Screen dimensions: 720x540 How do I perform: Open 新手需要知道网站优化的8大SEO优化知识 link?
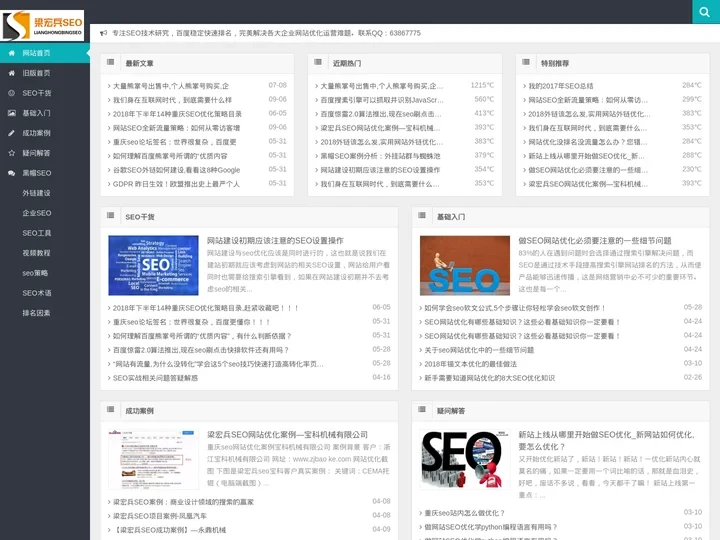[x=487, y=378]
